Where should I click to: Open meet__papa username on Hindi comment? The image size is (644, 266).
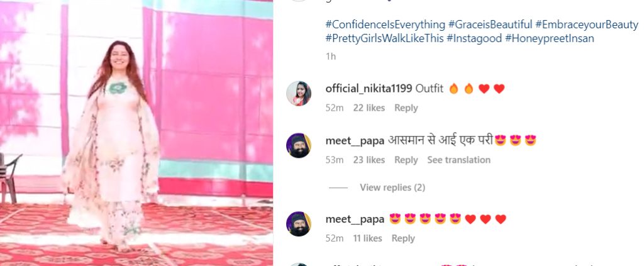click(355, 141)
